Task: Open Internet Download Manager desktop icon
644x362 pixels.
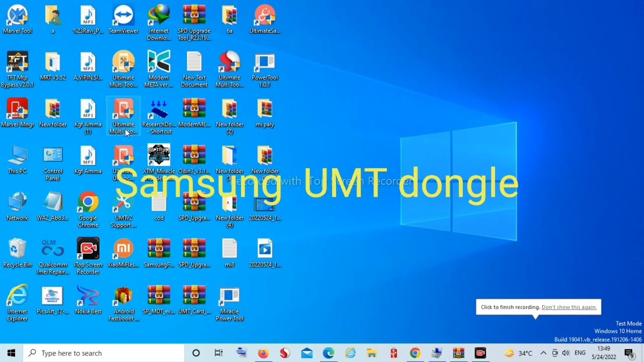Action: [159, 23]
